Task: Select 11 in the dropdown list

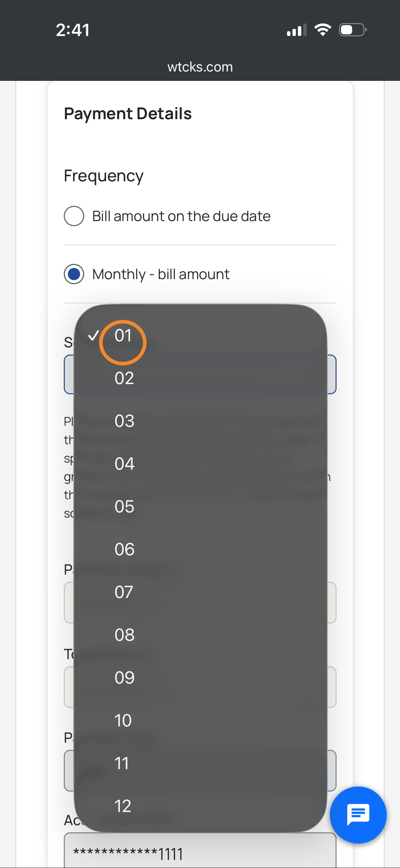Action: pos(121,763)
